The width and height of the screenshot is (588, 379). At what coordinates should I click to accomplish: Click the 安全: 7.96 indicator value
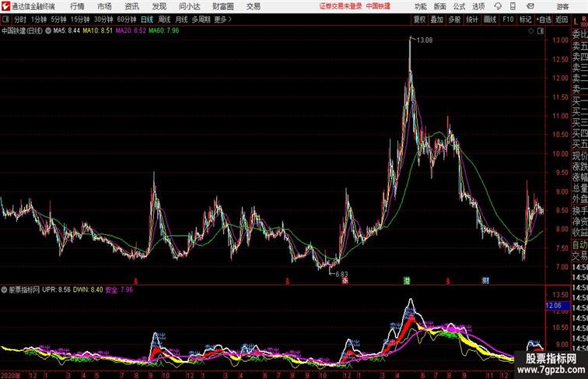tap(119, 290)
